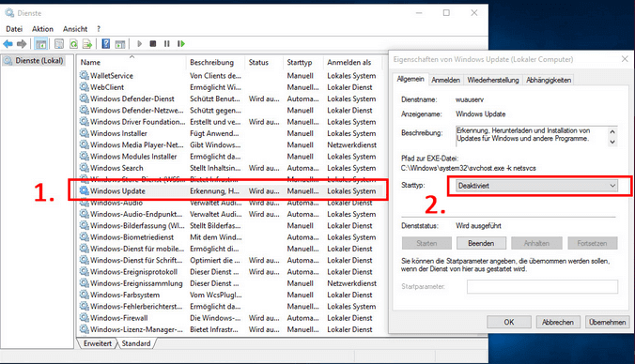Select Windows-Fehlerberichterst service name
Screen dimensions: 635x364
[136, 307]
